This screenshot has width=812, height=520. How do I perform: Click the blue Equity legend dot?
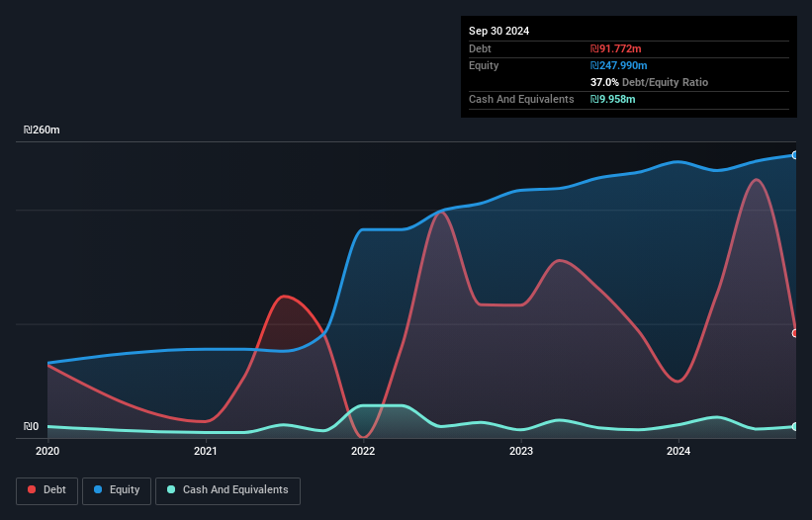click(x=98, y=489)
